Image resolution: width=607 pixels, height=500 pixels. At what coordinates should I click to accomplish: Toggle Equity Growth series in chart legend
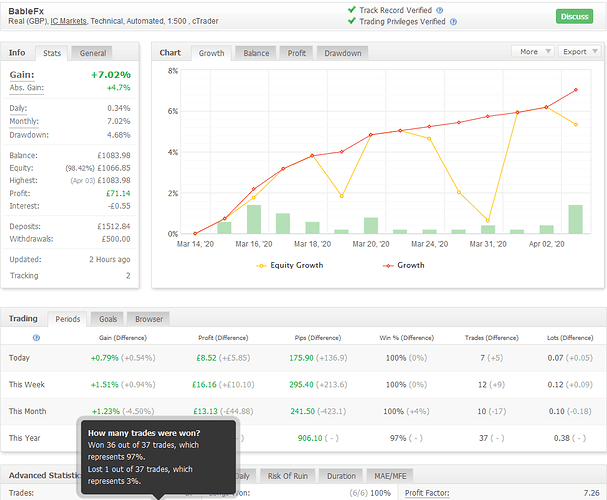click(291, 265)
